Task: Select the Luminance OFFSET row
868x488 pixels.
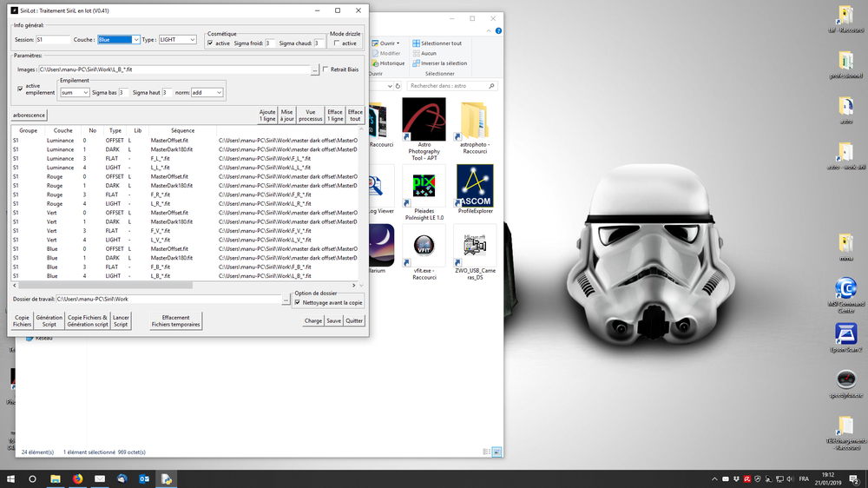Action: click(185, 141)
